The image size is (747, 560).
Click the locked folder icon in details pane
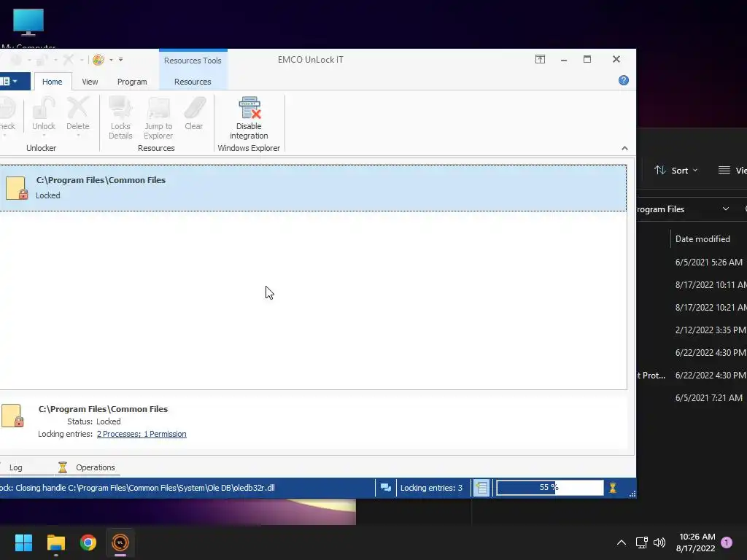tap(13, 416)
